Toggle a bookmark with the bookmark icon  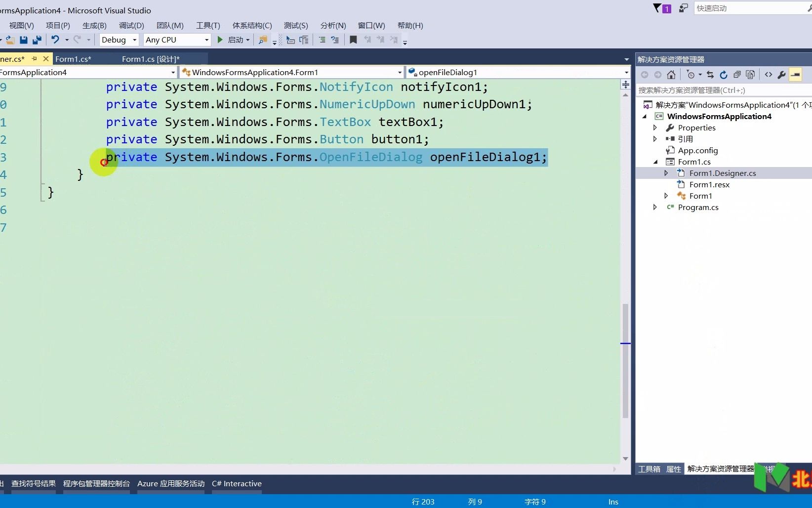coord(353,40)
